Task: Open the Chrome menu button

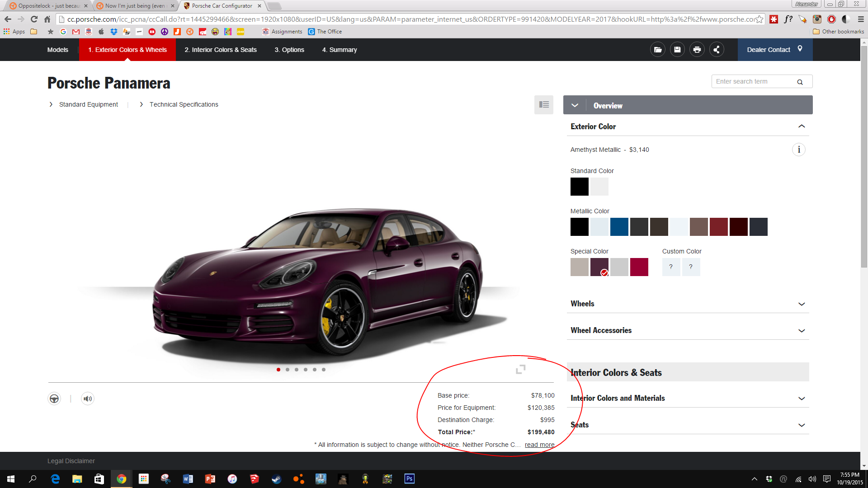Action: (x=861, y=19)
